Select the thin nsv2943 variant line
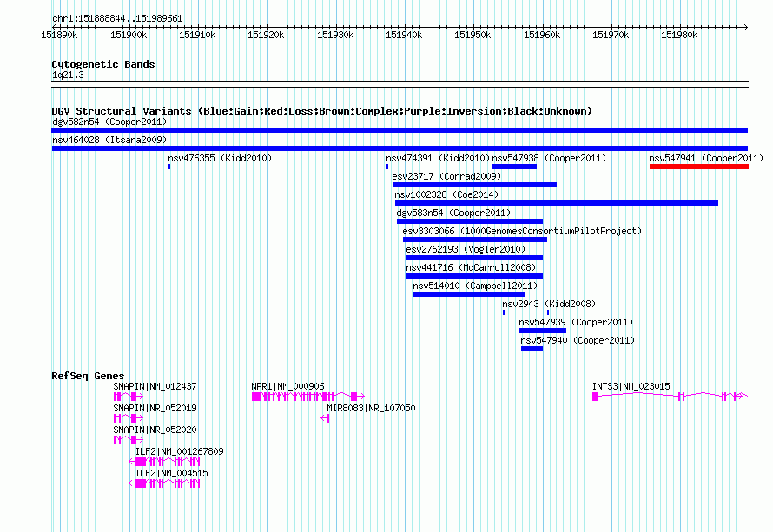The image size is (773, 532). [x=526, y=312]
